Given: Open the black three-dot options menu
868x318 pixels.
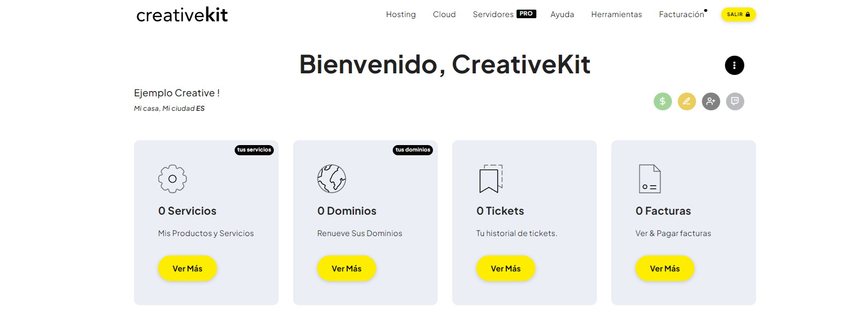Looking at the screenshot, I should (x=734, y=65).
